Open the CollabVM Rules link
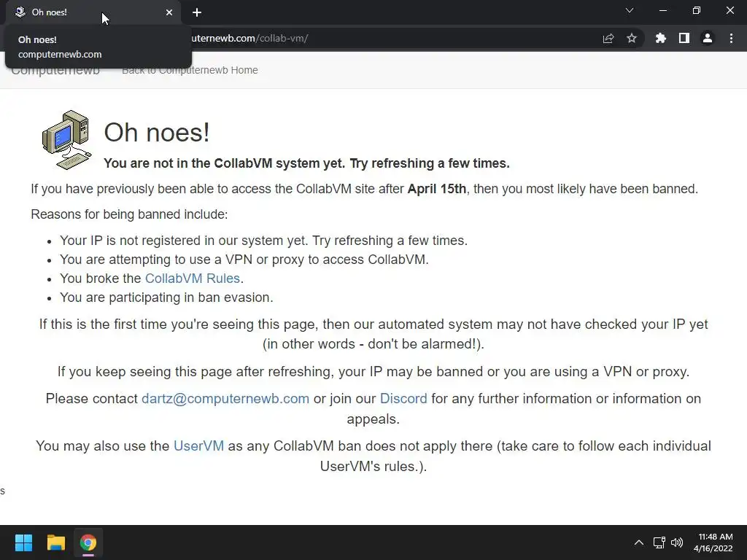747x560 pixels. [193, 278]
